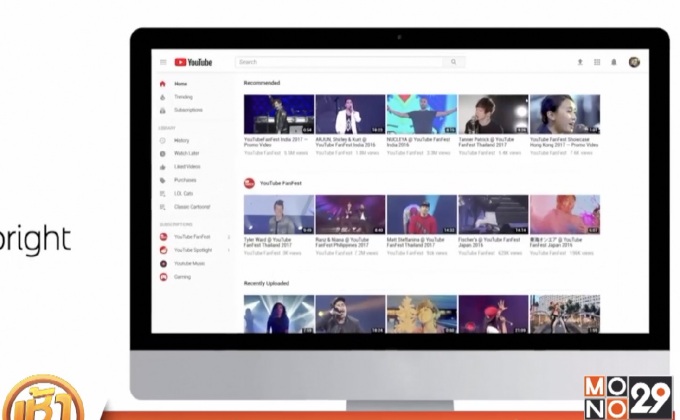Play NUCLEYA @ YouTube FanFest thumbnail
680x420 pixels.
422,114
